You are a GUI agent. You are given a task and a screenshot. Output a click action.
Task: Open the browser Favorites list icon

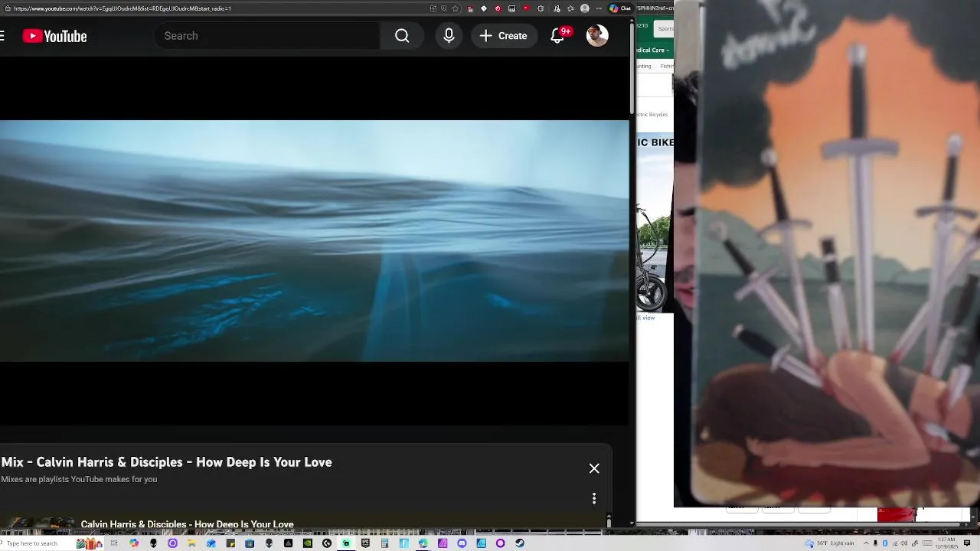tap(571, 8)
